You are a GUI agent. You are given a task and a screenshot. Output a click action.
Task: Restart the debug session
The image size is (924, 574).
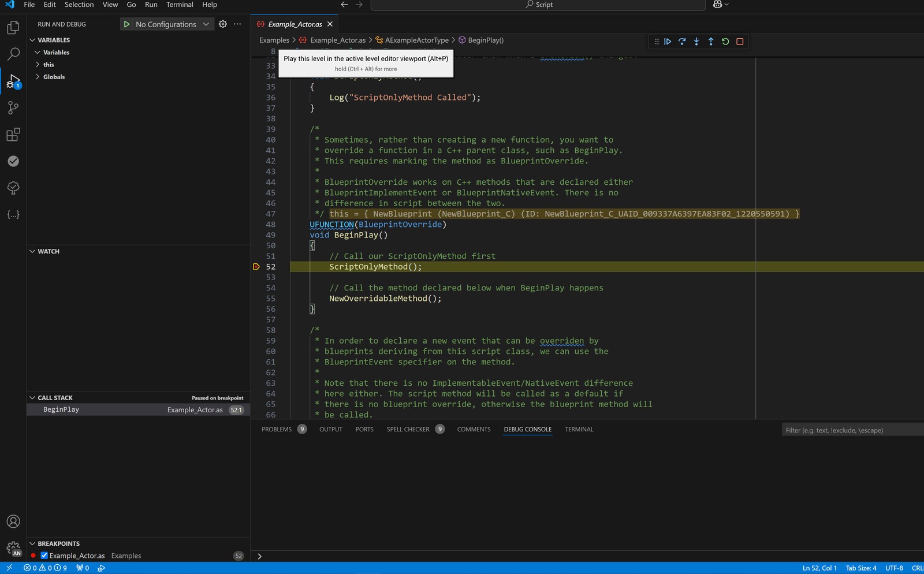point(725,42)
